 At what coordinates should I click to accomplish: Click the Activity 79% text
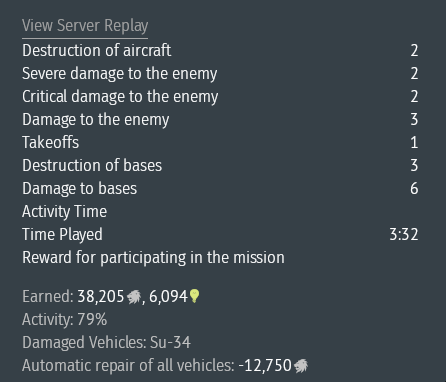click(64, 319)
